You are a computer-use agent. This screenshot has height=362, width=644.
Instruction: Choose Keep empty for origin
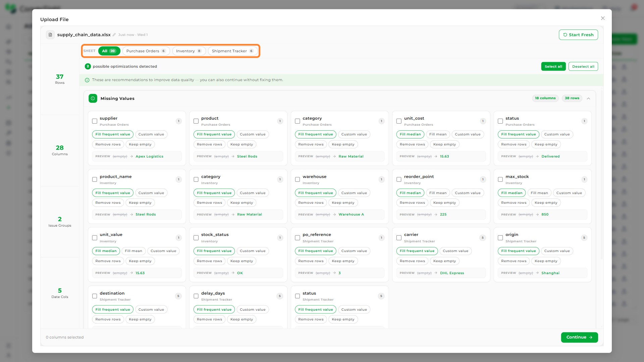point(546,261)
